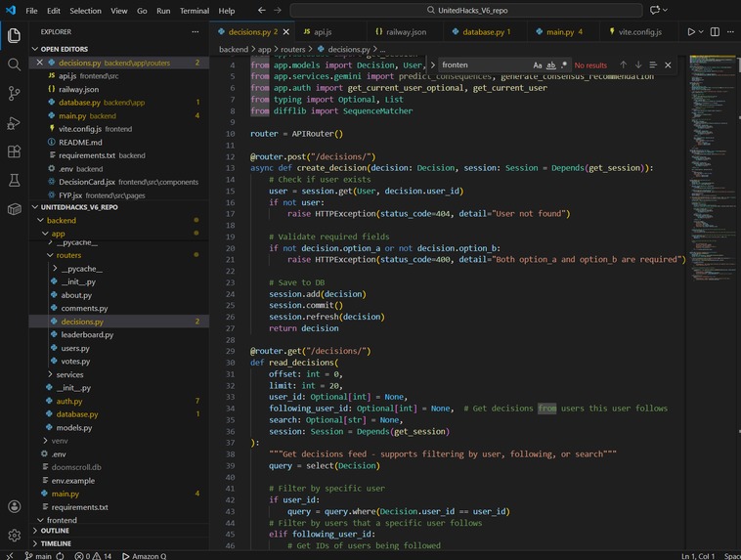741x560 pixels.
Task: Open Accounts menu in activity bar
Action: pyautogui.click(x=15, y=506)
